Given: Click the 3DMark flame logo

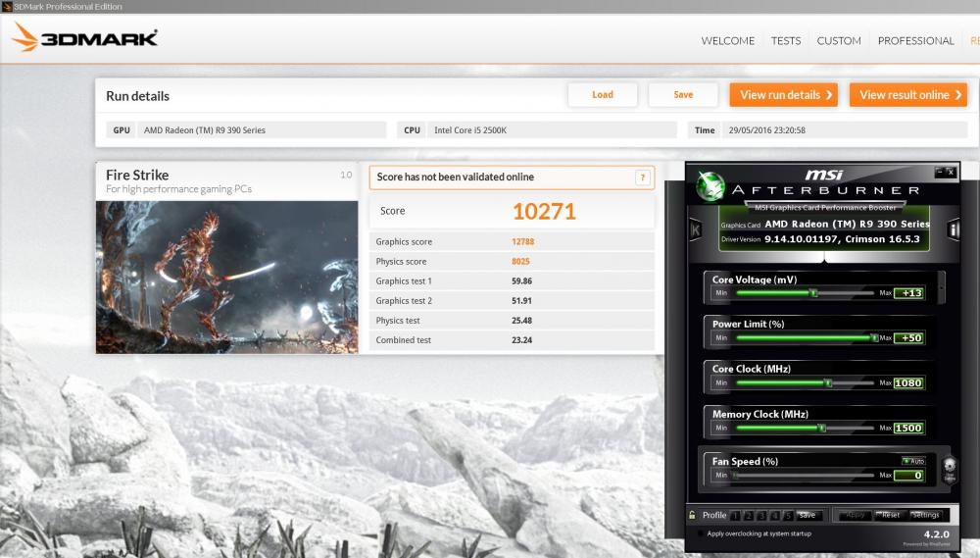Looking at the screenshot, I should click(x=25, y=37).
